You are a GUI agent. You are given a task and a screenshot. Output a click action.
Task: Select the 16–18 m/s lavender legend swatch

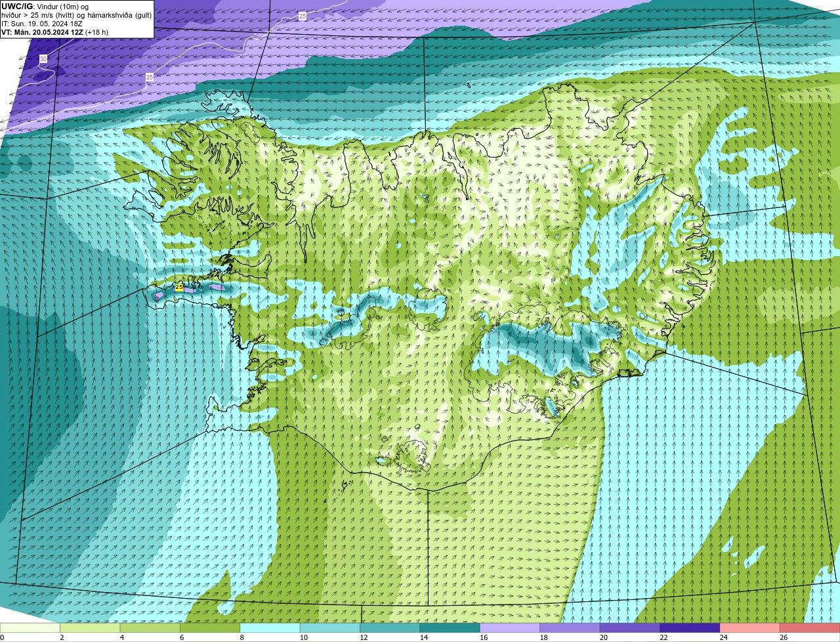point(510,628)
